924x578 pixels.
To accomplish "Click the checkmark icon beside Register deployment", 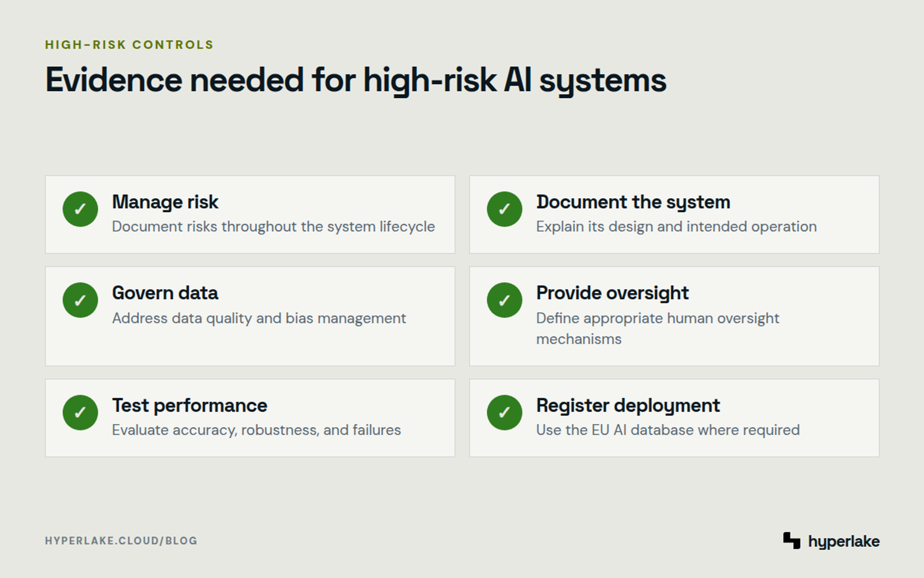I will 504,413.
